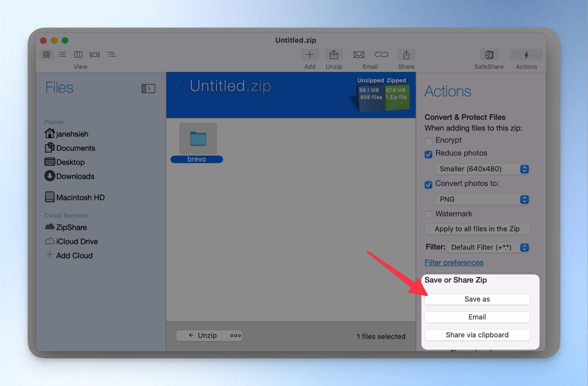Switch to icon grid view
Image resolution: width=588 pixels, height=386 pixels.
(46, 55)
